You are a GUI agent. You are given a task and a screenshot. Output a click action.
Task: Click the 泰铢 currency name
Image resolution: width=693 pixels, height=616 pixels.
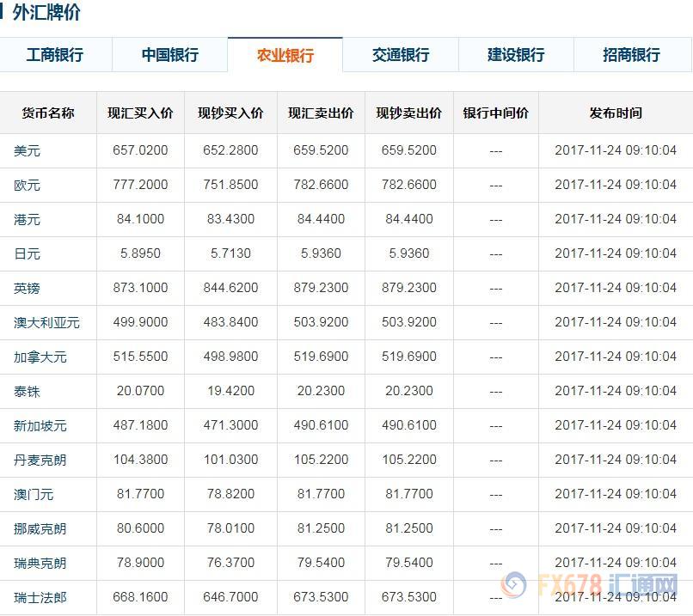pyautogui.click(x=27, y=391)
